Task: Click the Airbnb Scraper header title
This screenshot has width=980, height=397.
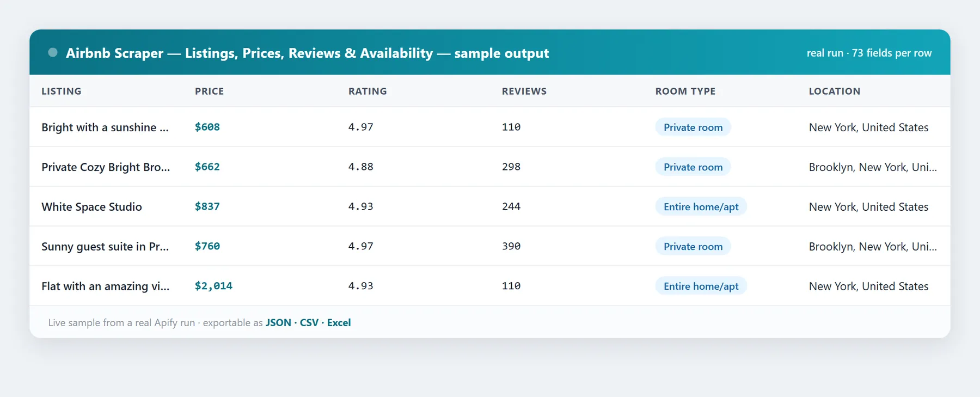Action: click(x=307, y=53)
